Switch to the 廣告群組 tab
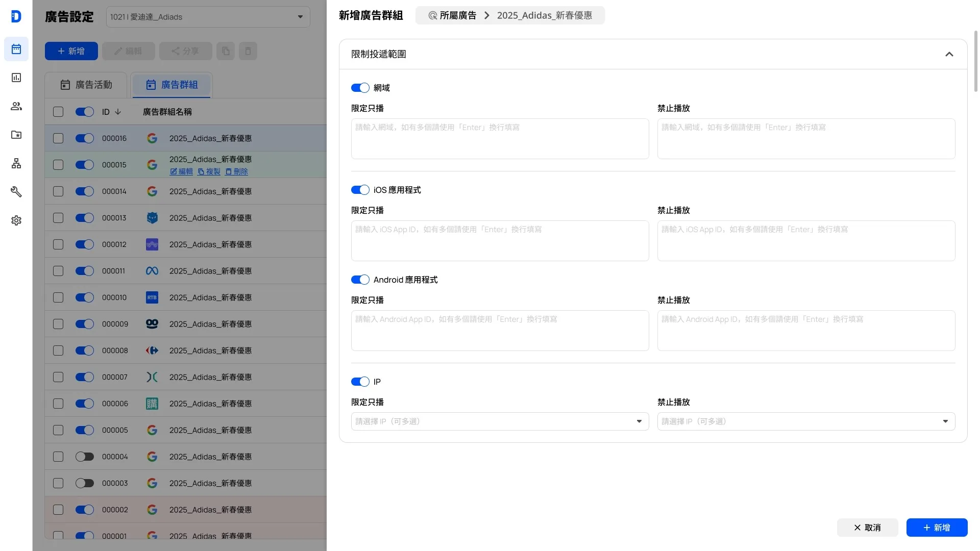 171,85
